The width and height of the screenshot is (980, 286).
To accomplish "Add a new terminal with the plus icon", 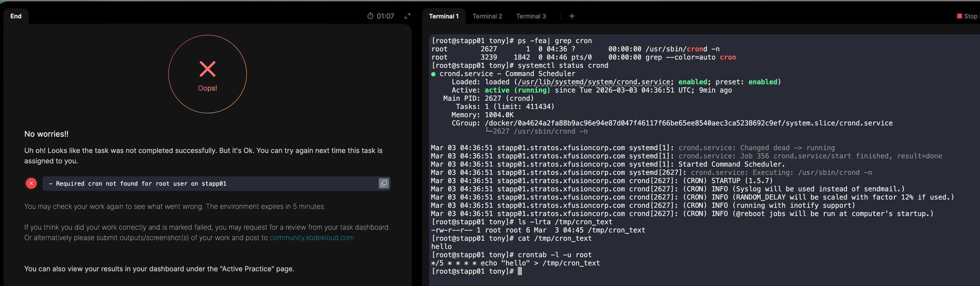I will pos(572,16).
